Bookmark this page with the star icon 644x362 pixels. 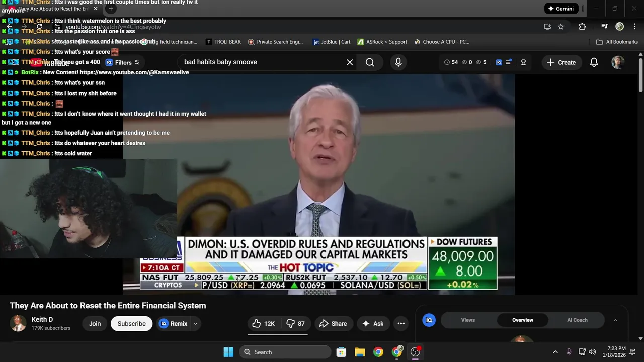pos(561,27)
